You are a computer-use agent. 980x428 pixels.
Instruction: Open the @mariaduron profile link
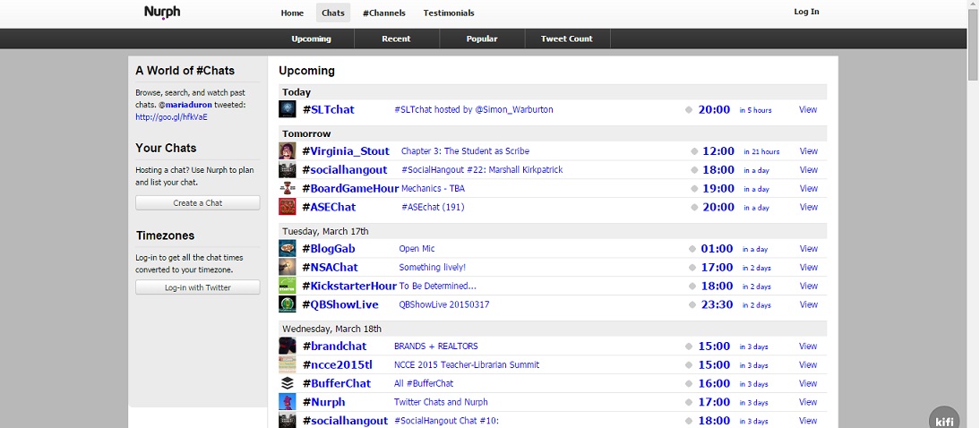[186, 105]
